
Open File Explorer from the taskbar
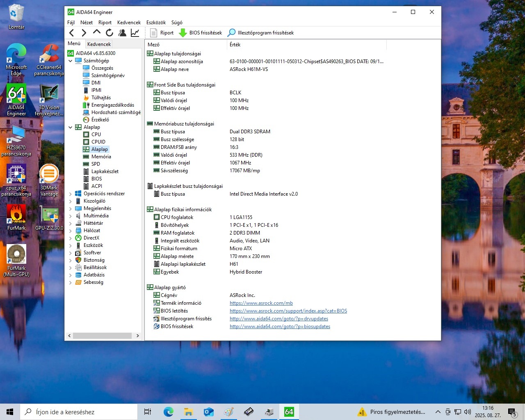point(188,412)
